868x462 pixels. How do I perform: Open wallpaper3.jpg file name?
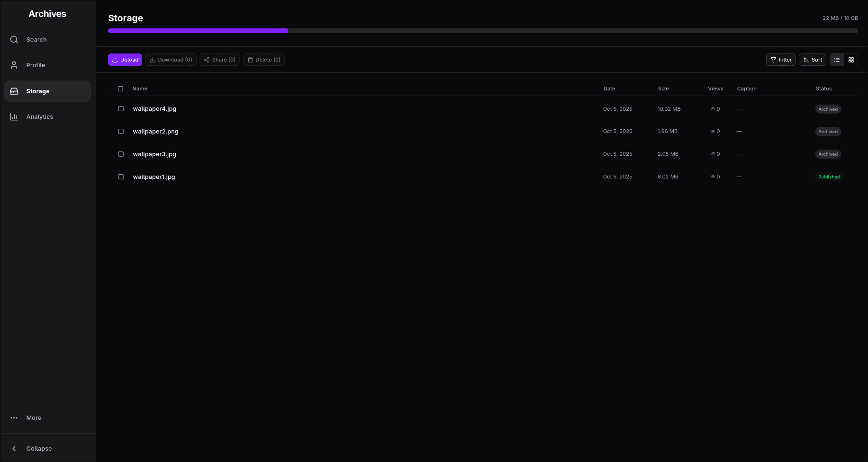click(x=154, y=154)
